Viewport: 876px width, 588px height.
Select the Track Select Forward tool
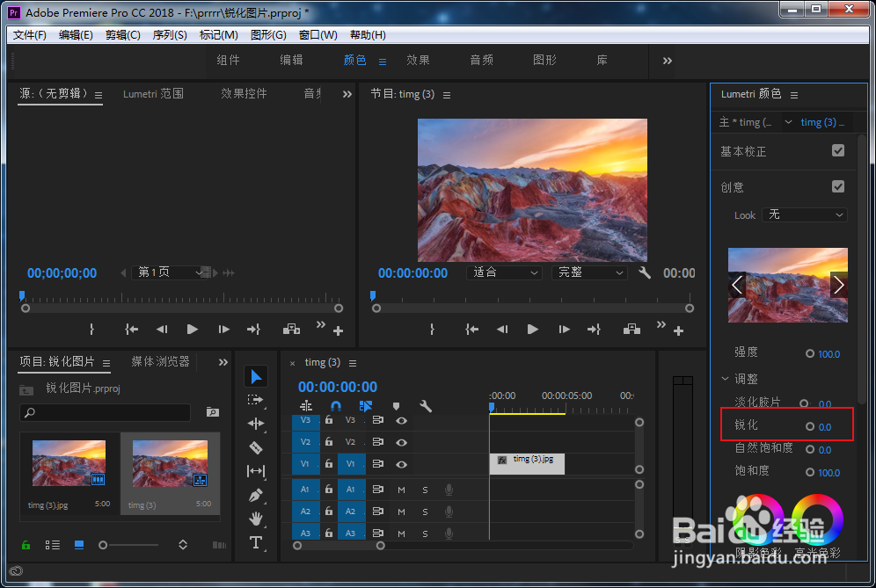pyautogui.click(x=255, y=400)
